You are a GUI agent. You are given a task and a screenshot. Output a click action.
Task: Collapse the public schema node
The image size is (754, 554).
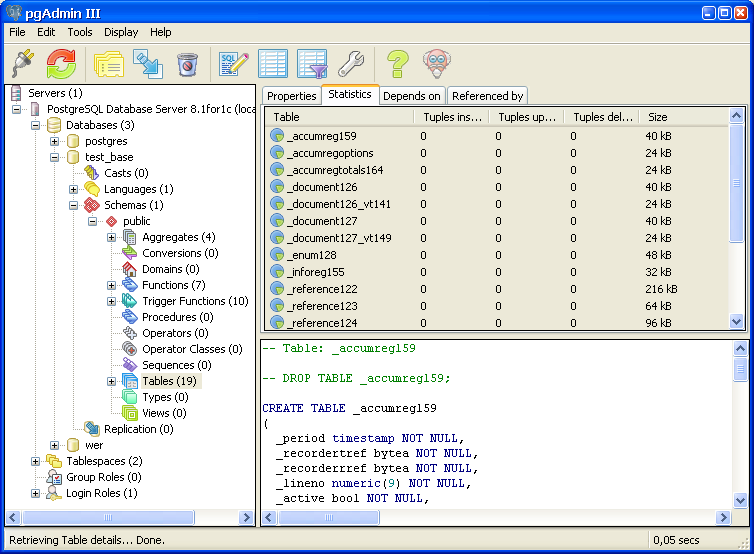[93, 221]
